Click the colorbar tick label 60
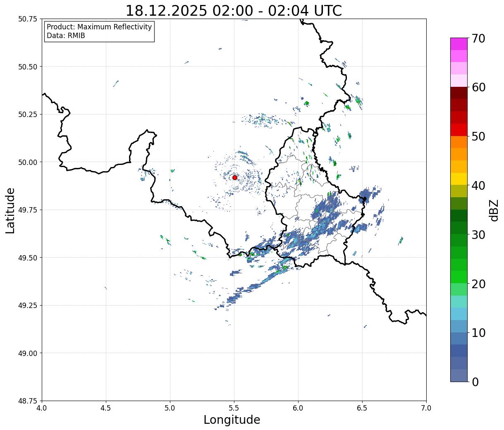 478,87
